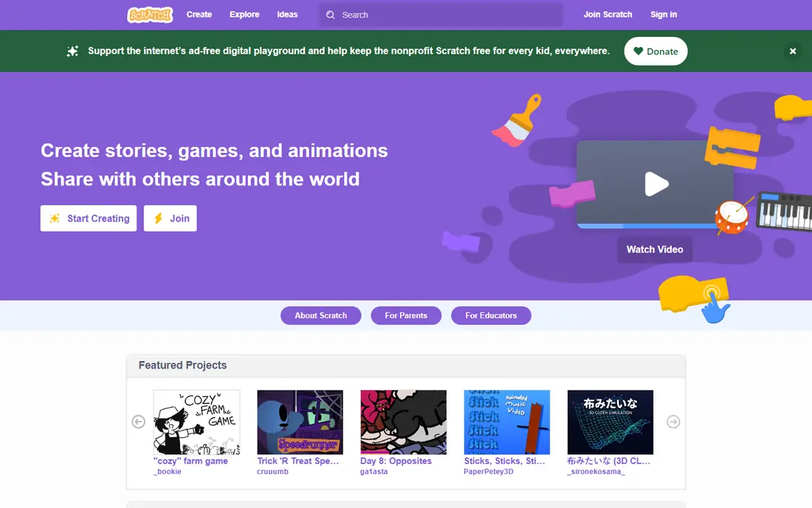Click the "cozy" farm game title link
Screen dimensions: 812x508
[190, 461]
